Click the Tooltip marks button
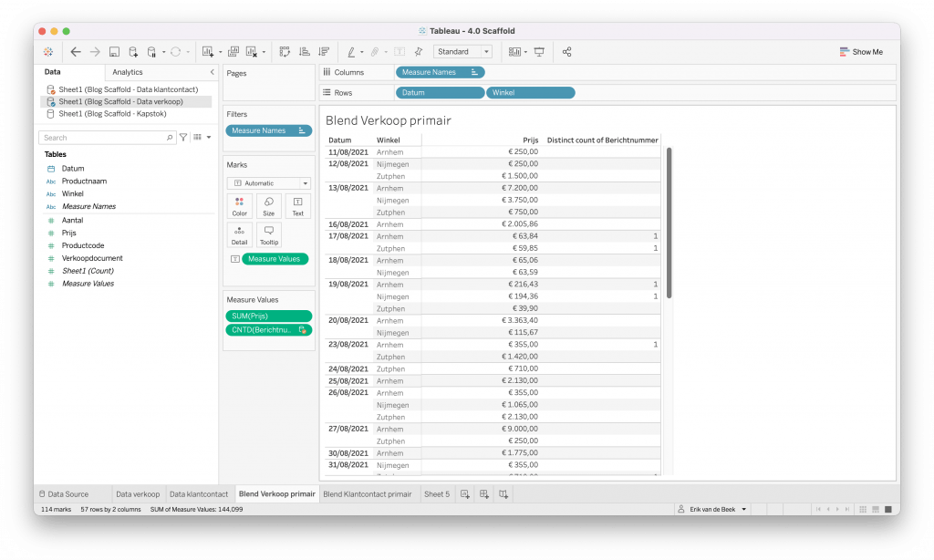The height and width of the screenshot is (560, 934). click(269, 235)
